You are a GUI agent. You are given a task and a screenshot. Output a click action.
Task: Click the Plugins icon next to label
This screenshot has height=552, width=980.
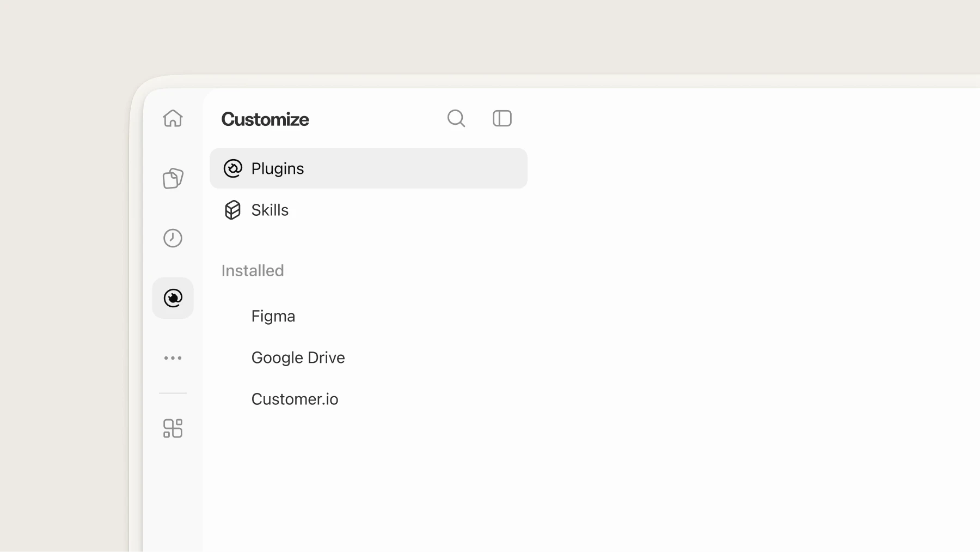point(232,168)
